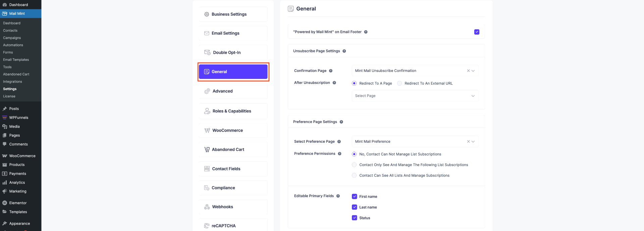
Task: Click the Double Opt-In icon
Action: tap(207, 52)
